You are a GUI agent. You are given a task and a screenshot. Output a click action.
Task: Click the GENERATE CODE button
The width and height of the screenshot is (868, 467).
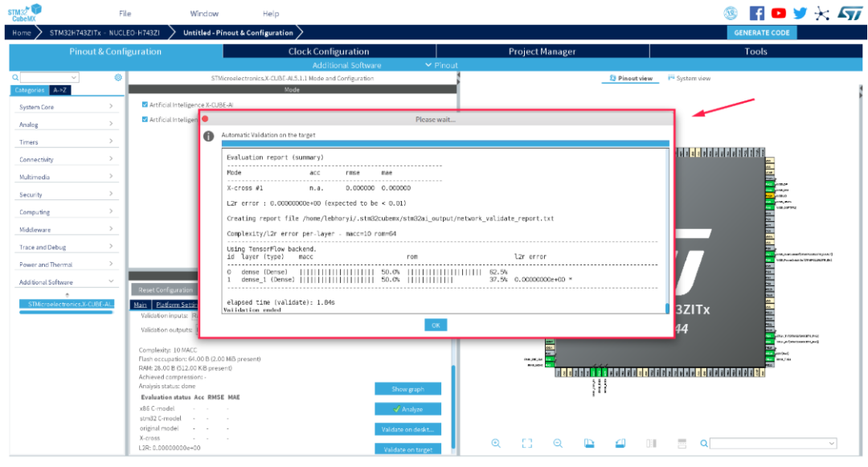pyautogui.click(x=762, y=33)
